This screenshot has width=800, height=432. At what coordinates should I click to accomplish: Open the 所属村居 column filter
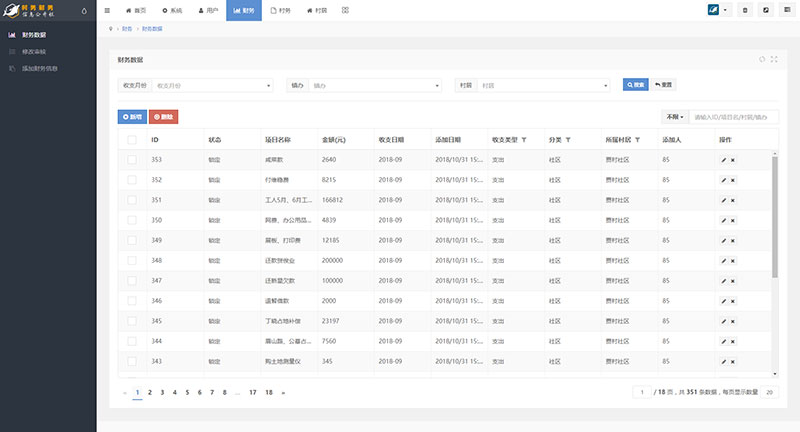coord(637,140)
